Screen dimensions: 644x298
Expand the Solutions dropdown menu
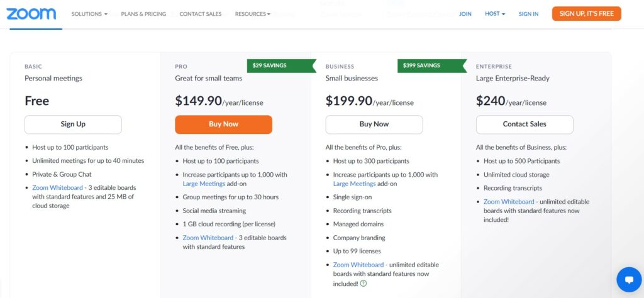(x=89, y=14)
